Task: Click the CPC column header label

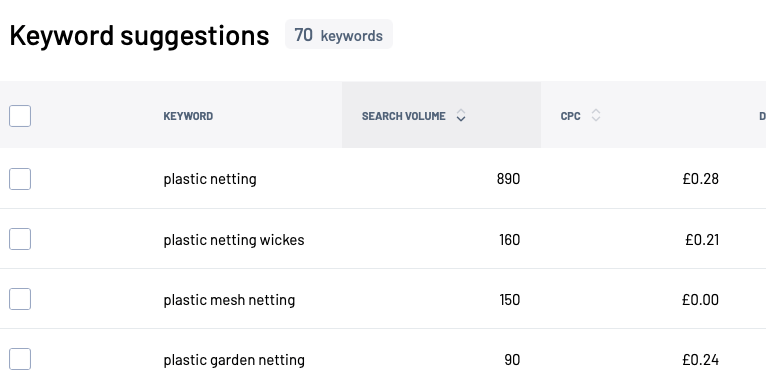Action: [x=571, y=116]
